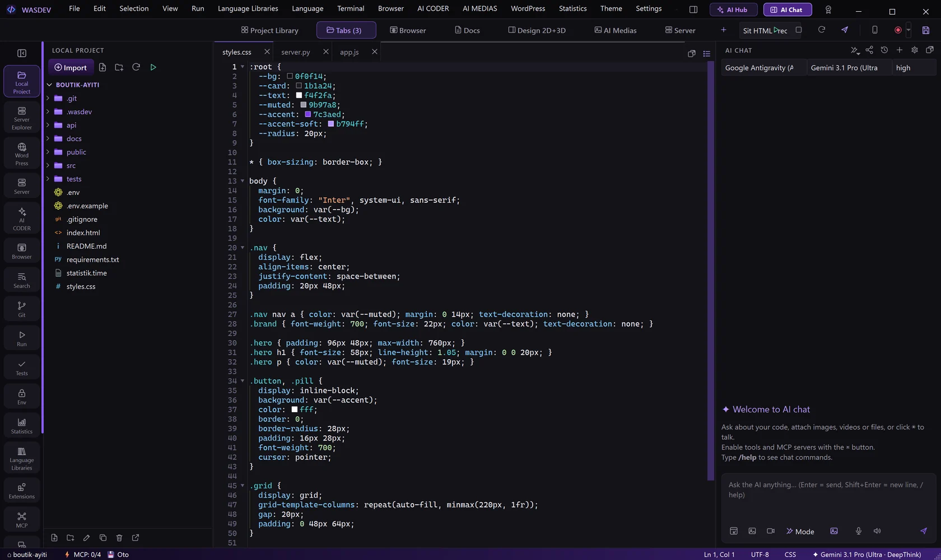Click the run project play icon
Viewport: 941px width, 560px height.
pyautogui.click(x=153, y=67)
